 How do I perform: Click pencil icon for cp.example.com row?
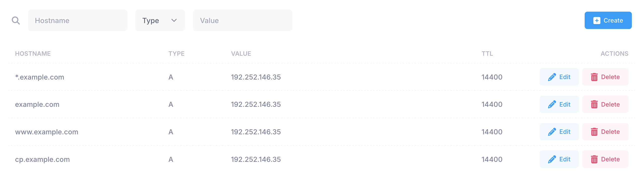[x=552, y=159]
